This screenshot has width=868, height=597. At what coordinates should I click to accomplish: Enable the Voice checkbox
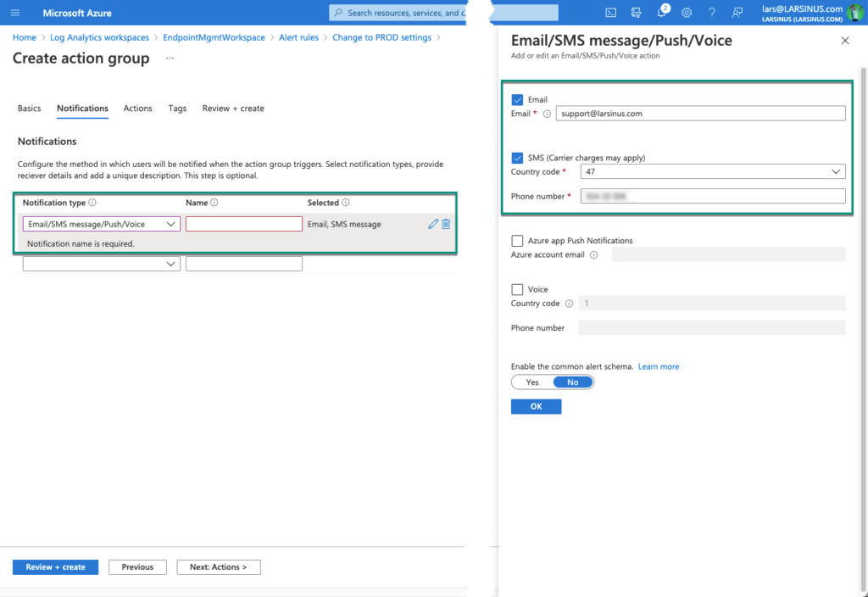pos(517,290)
